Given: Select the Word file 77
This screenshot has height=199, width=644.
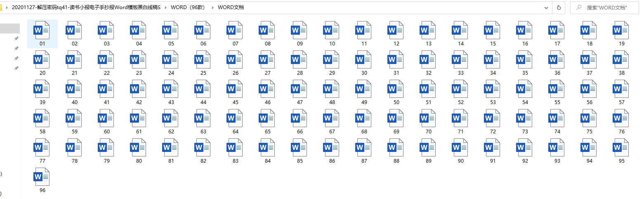Looking at the screenshot, I should [42, 147].
